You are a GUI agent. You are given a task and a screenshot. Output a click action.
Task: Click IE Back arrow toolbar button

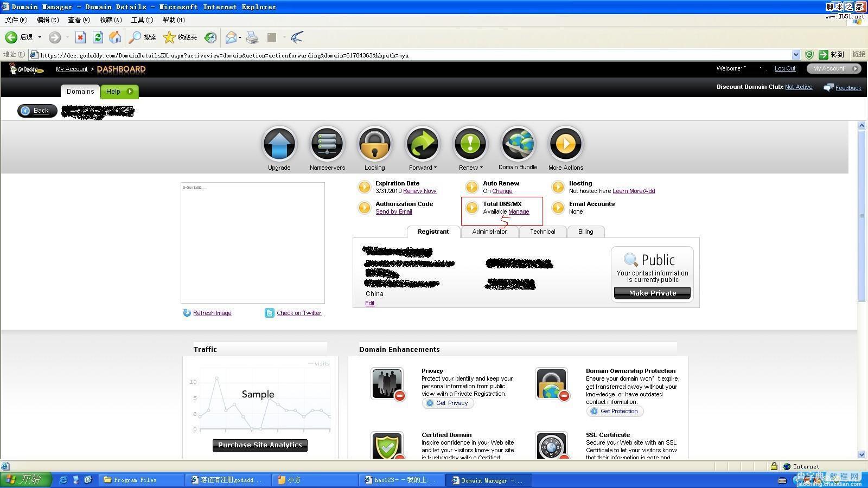tap(20, 37)
